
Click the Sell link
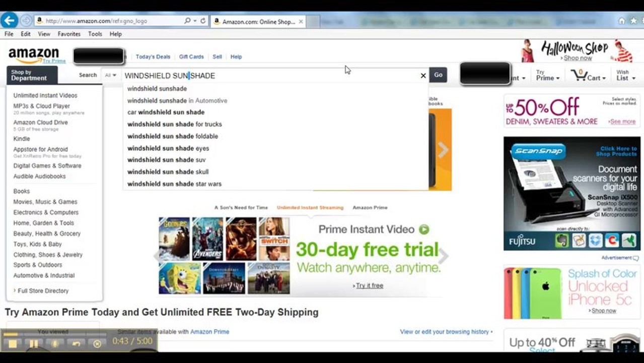pos(217,57)
